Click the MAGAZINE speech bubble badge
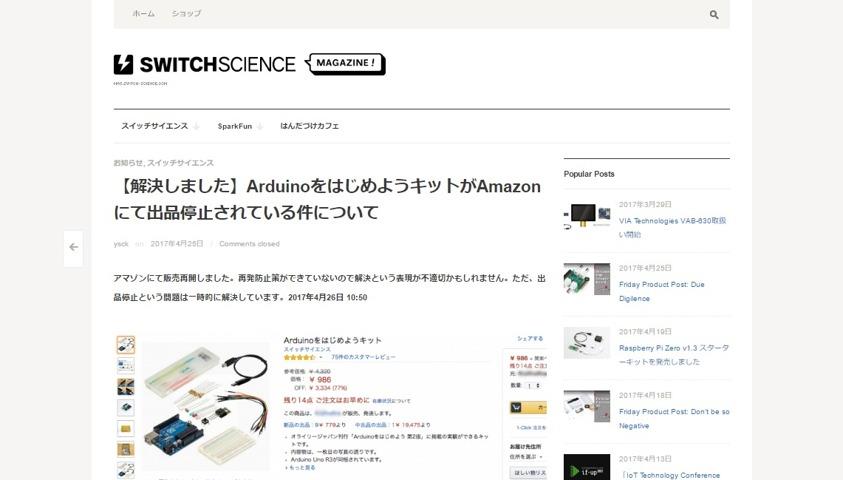The width and height of the screenshot is (843, 480). pyautogui.click(x=345, y=63)
